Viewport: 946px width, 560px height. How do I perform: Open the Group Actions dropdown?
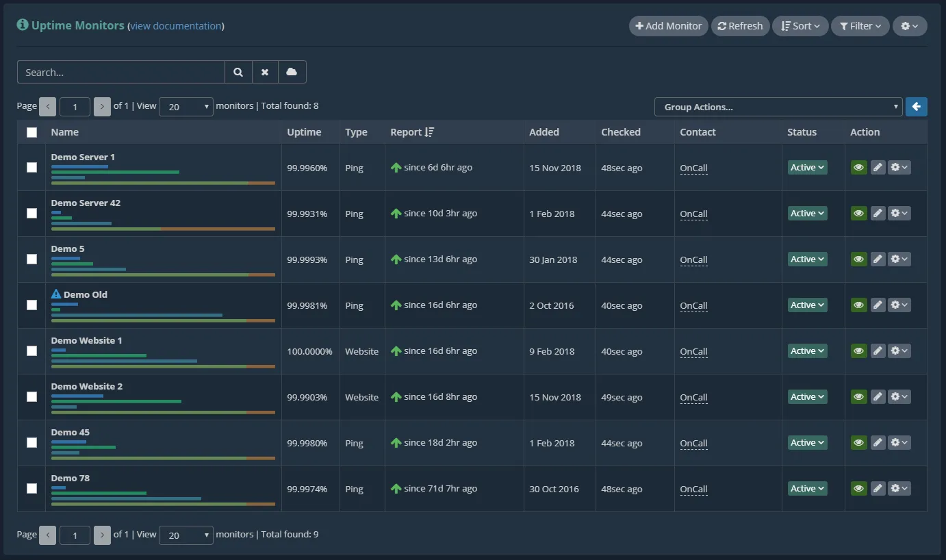[x=778, y=106]
